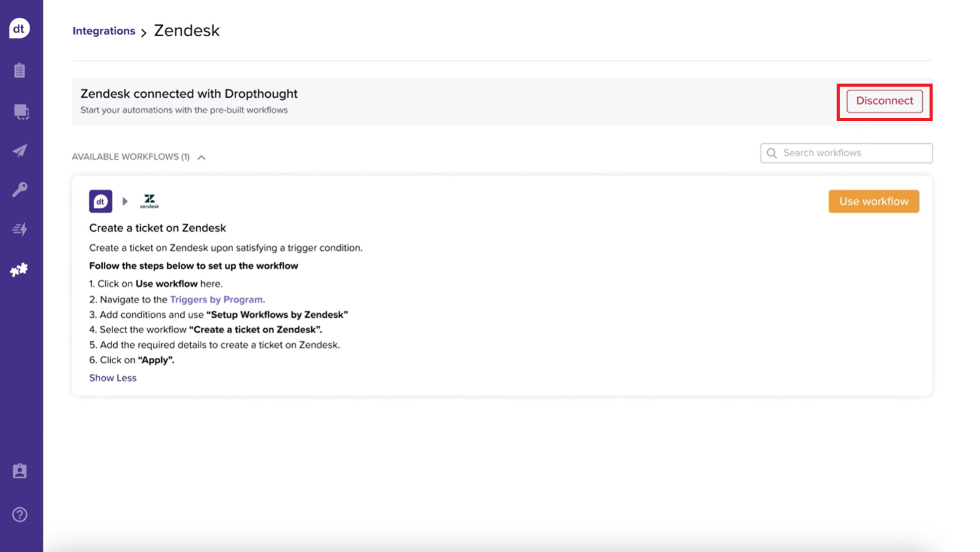Focus the Search workflows field

pos(846,153)
